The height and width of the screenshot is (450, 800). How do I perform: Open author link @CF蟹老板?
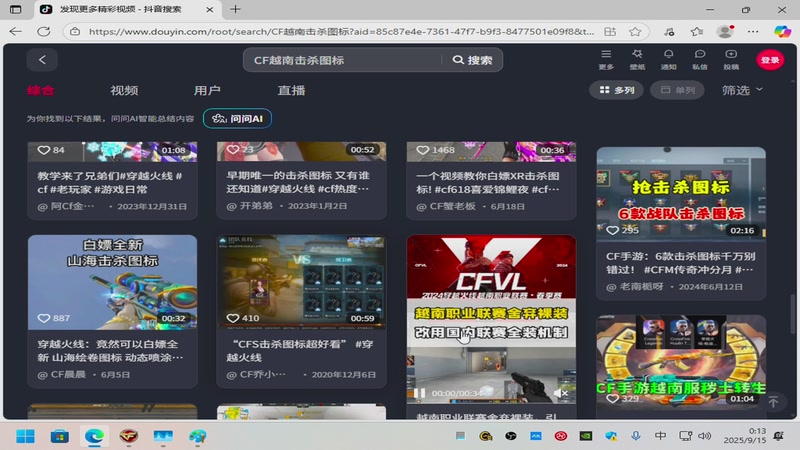coord(446,206)
